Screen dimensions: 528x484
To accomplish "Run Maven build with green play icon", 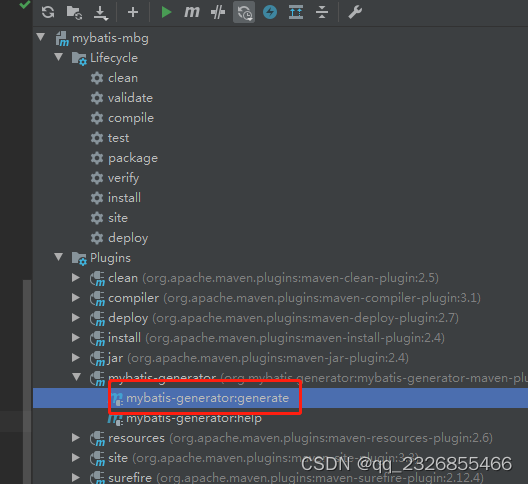I will click(166, 12).
